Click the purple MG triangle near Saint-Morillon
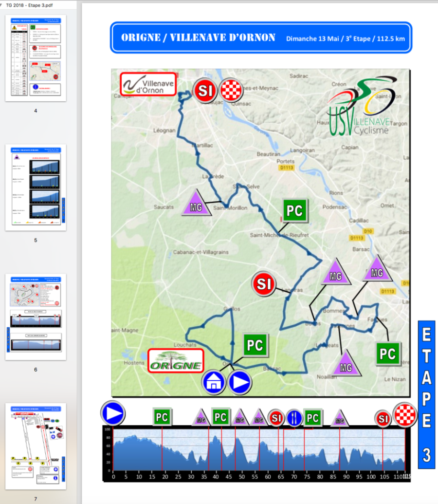Viewport: 438px width, 504px height. point(196,205)
